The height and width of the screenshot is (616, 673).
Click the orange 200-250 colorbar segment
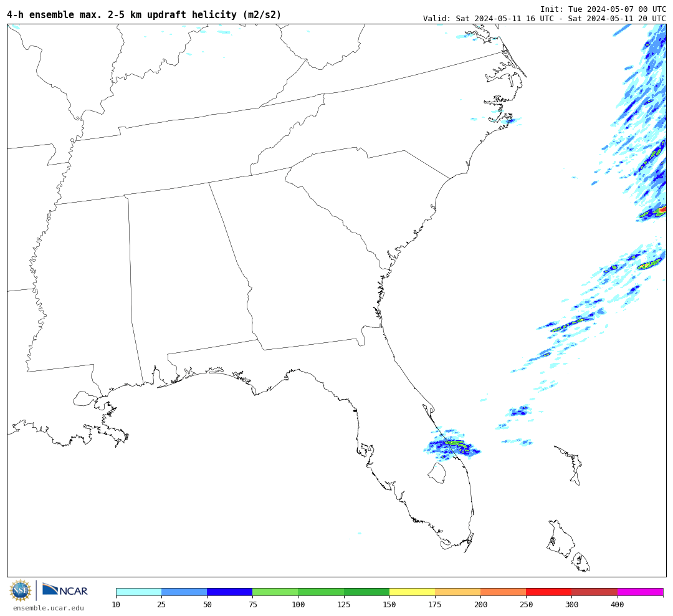pos(503,592)
